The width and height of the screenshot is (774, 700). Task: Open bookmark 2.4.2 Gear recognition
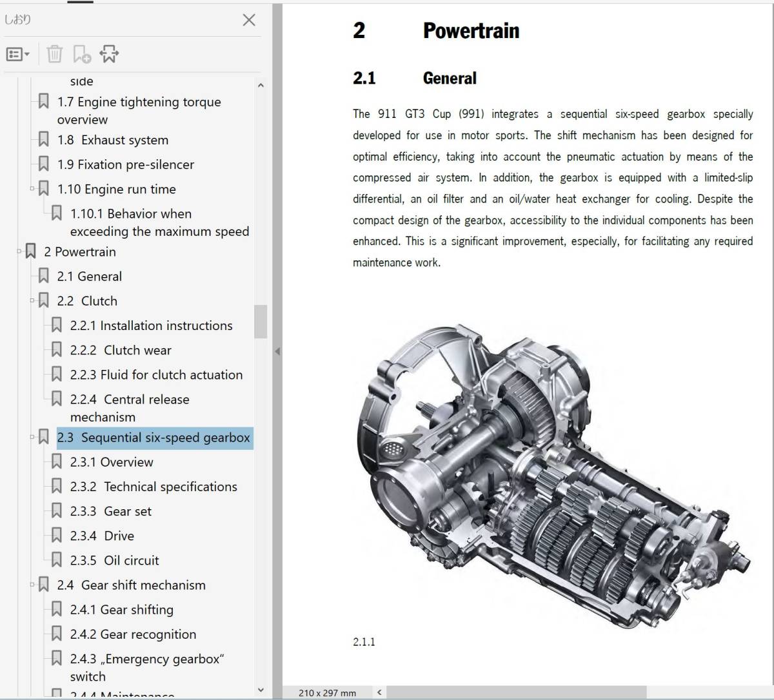133,634
